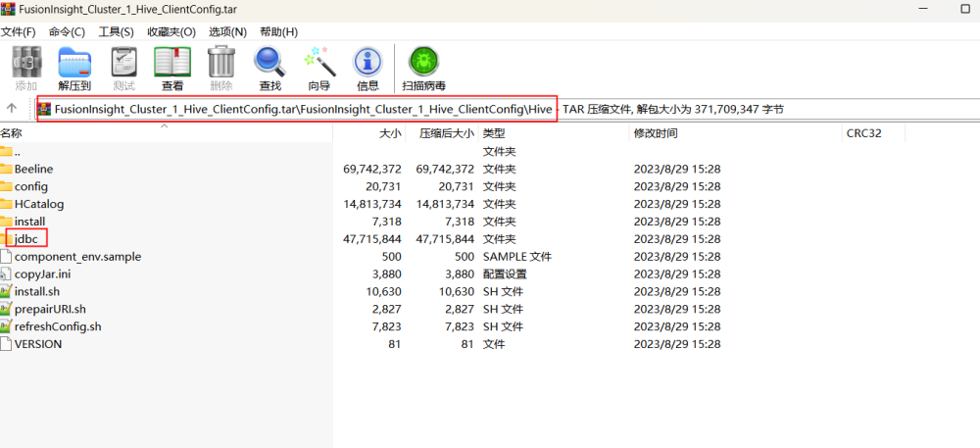The width and height of the screenshot is (980, 448).
Task: Open the Find (查找) magnifier icon
Action: pos(270,62)
